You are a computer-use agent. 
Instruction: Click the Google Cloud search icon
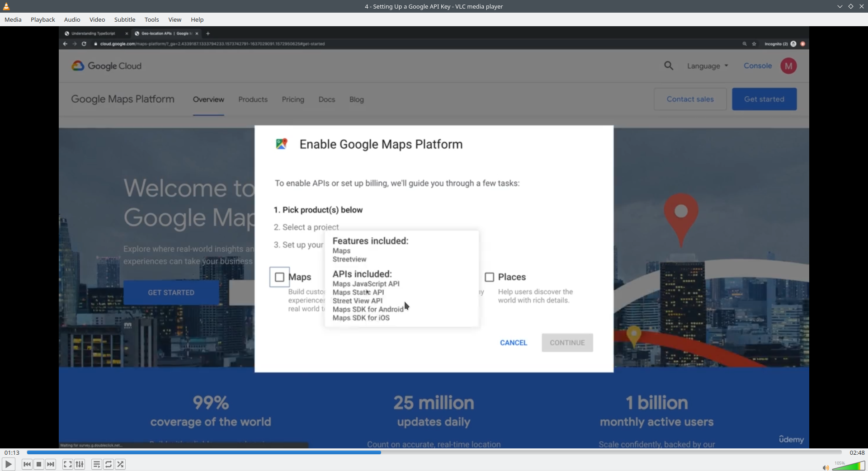point(669,66)
